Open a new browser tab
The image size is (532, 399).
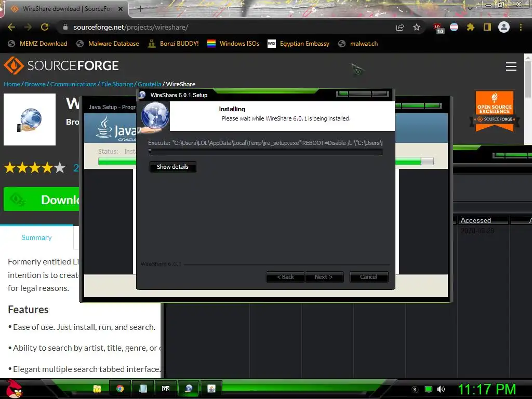(140, 9)
